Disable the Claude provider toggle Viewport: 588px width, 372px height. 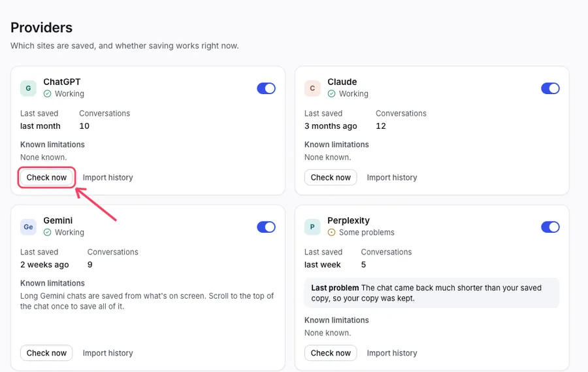coord(550,88)
